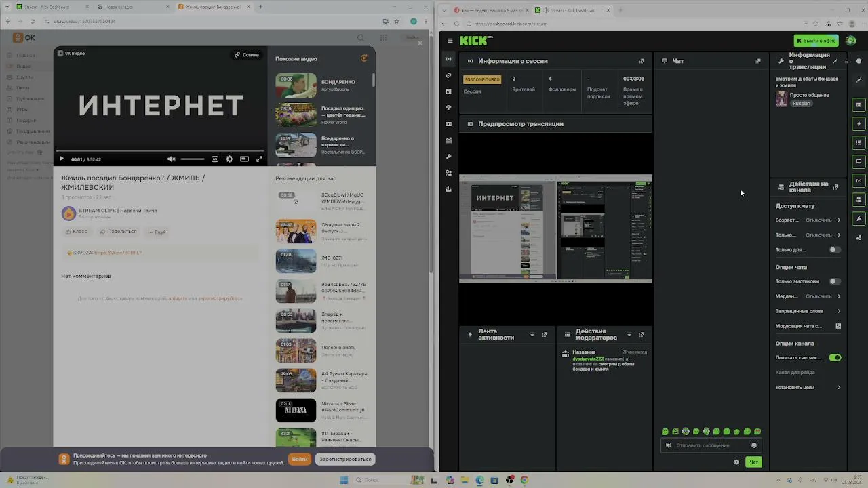This screenshot has height=488, width=868.
Task: Toggle picture-in-picture mode in OK player
Action: point(244,159)
